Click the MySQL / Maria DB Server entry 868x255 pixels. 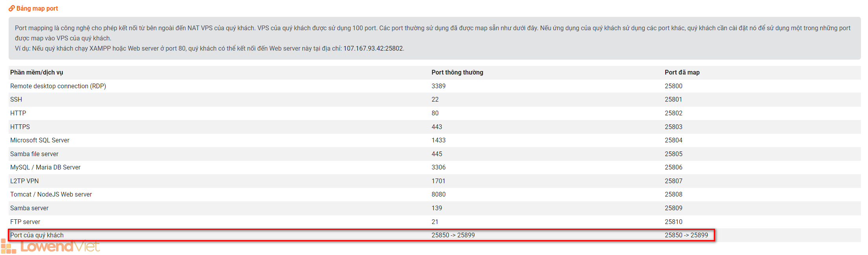(45, 167)
